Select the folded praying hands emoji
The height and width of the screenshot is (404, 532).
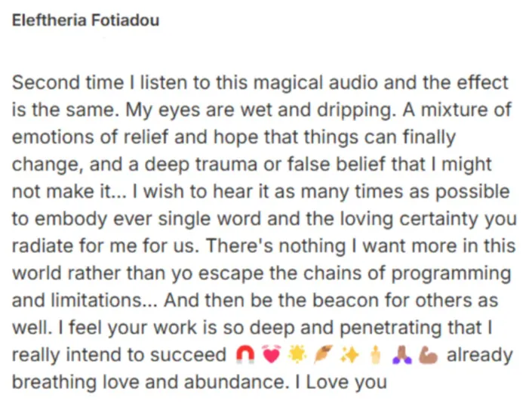click(401, 355)
